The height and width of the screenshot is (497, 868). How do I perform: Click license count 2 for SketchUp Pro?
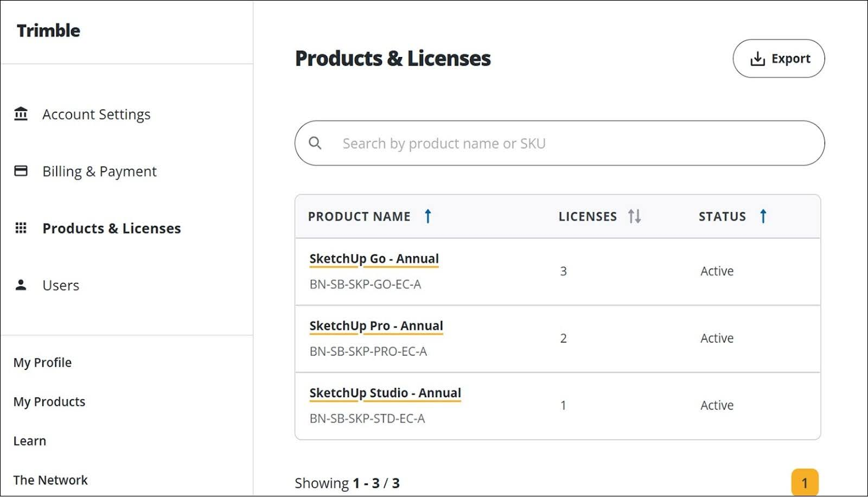(563, 339)
